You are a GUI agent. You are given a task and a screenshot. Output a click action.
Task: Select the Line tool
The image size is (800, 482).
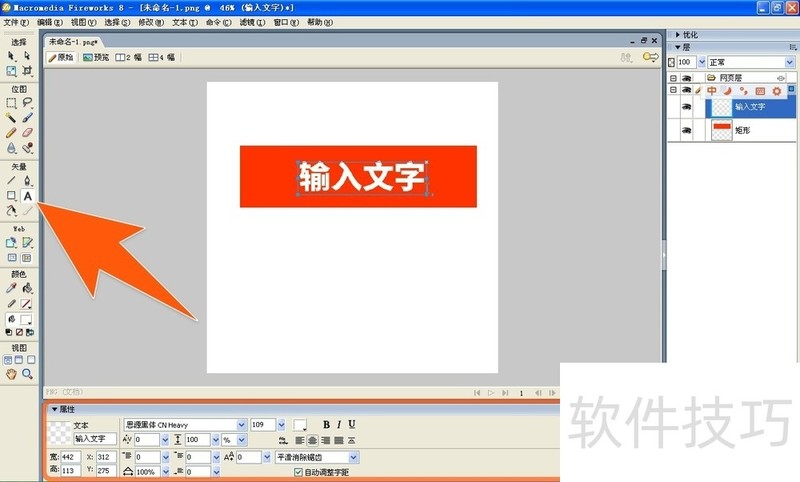coord(11,181)
